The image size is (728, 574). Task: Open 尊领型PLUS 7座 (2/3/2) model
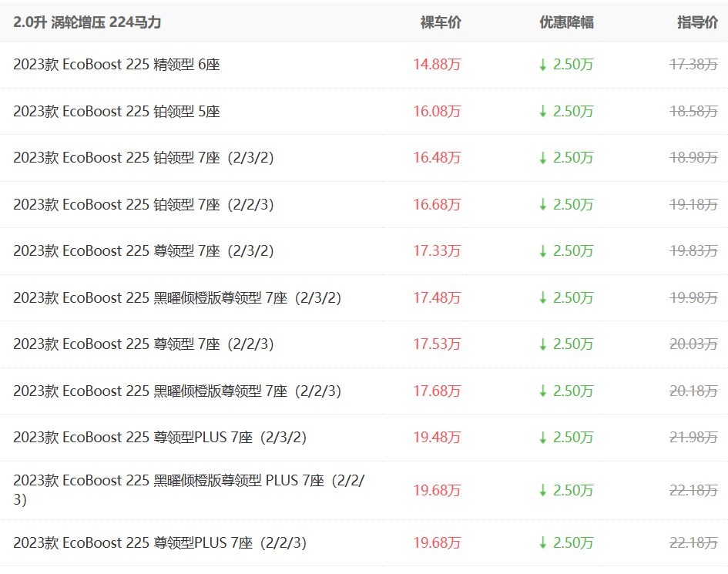tap(159, 438)
